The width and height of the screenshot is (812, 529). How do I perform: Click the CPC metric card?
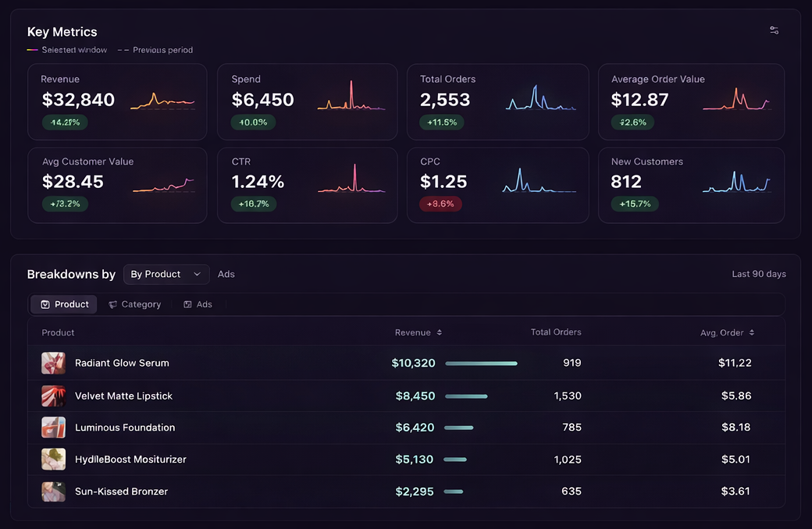pyautogui.click(x=498, y=185)
